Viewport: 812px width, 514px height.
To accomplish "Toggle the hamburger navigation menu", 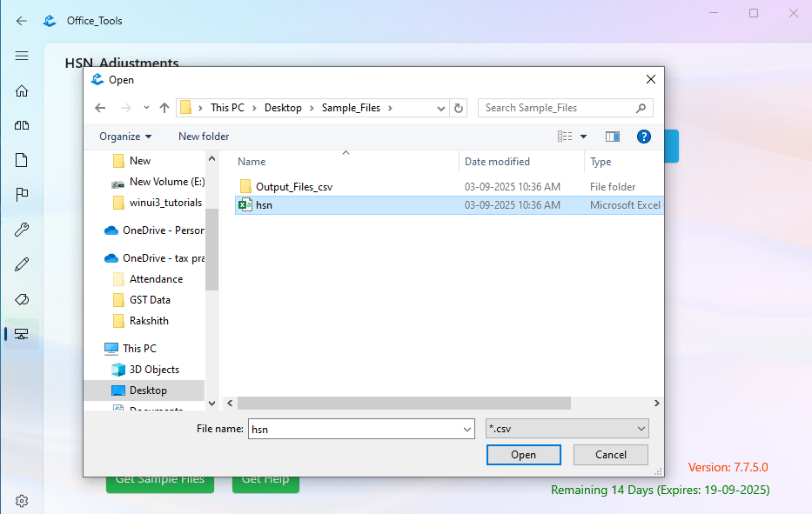I will pos(22,56).
